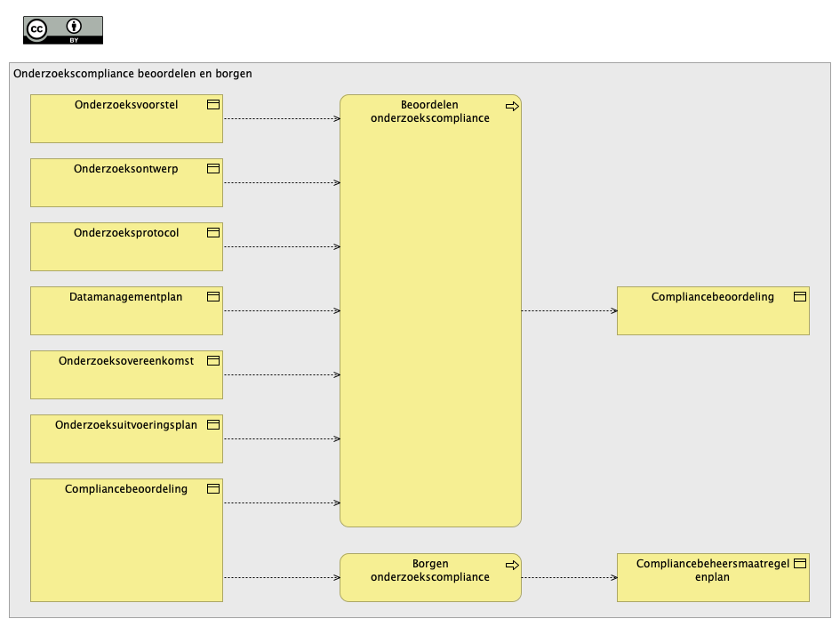The height and width of the screenshot is (627, 840).
Task: Select the Onderzoeksovereenkomst label
Action: click(126, 361)
